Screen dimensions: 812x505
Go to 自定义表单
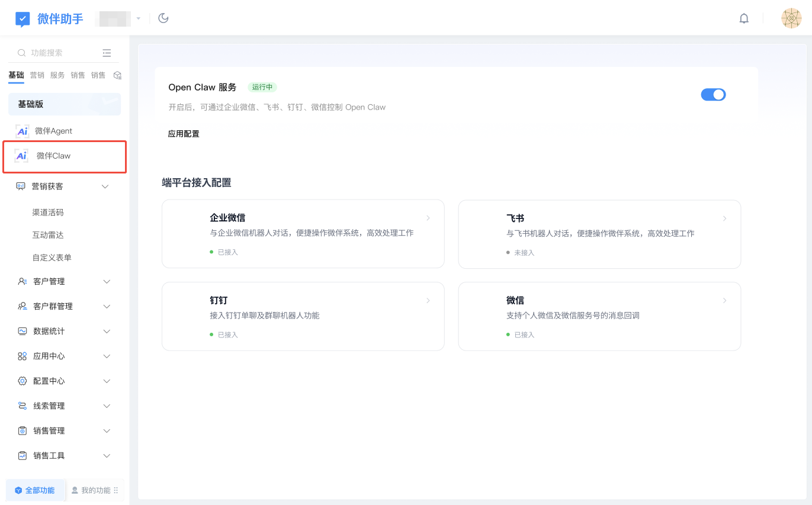[x=52, y=258]
